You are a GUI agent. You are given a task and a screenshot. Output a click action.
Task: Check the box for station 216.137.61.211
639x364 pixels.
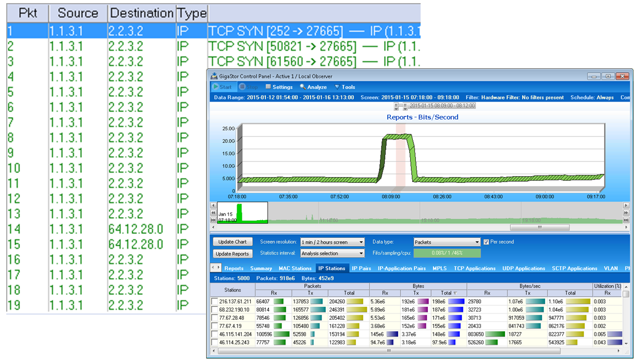pyautogui.click(x=215, y=302)
